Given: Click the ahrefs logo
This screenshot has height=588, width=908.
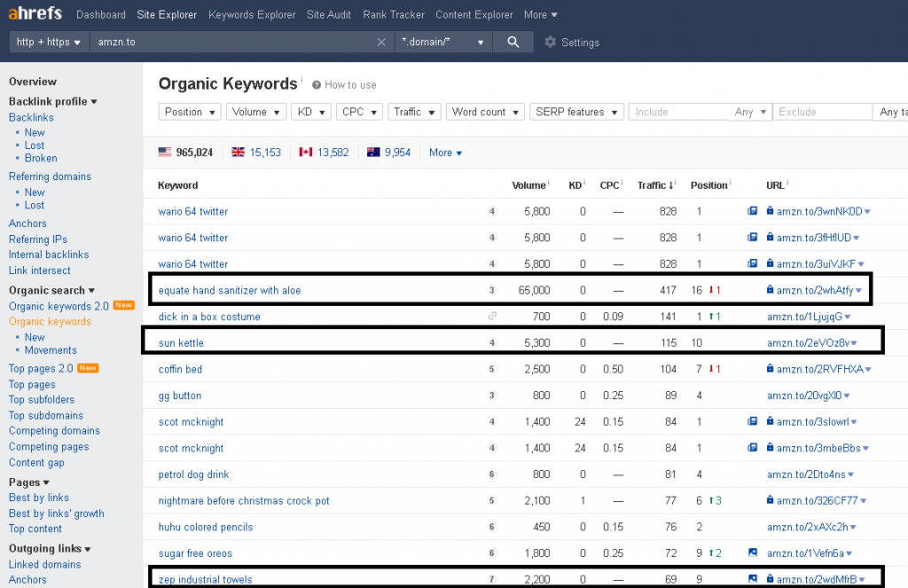Looking at the screenshot, I should click(x=35, y=12).
